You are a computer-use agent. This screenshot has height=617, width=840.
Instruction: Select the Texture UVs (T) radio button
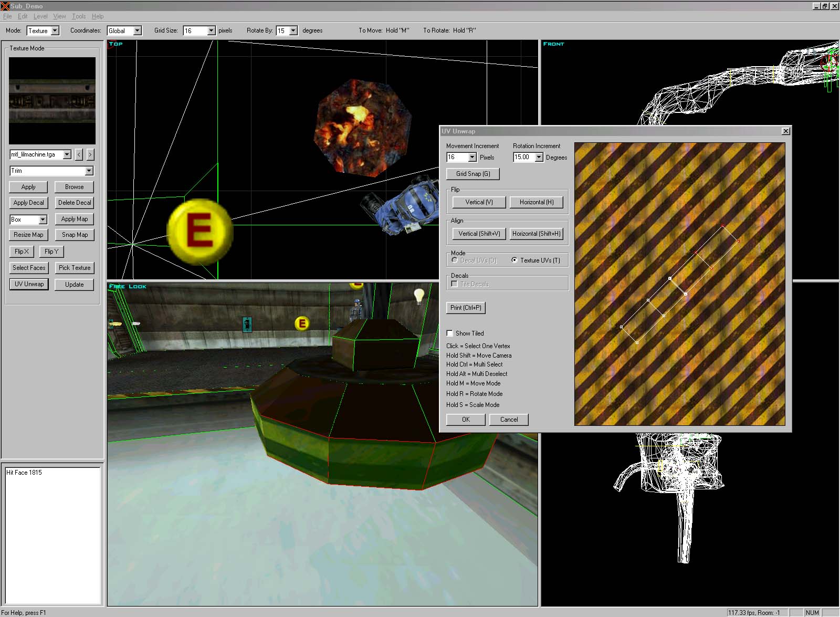(x=514, y=260)
